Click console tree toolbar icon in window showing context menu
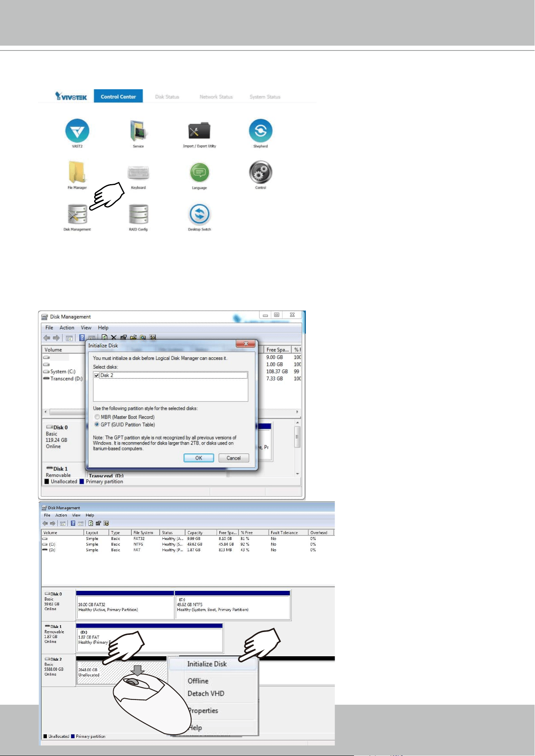 (x=63, y=523)
